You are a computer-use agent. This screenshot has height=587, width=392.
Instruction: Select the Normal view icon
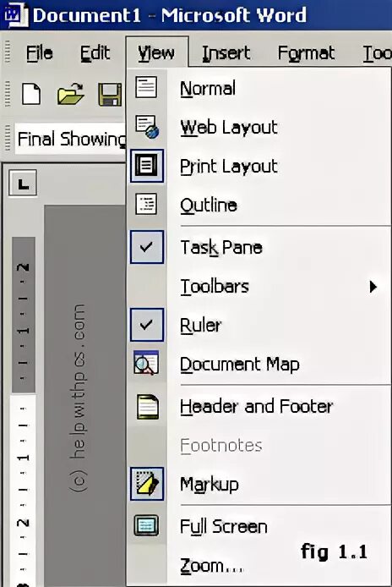click(146, 87)
